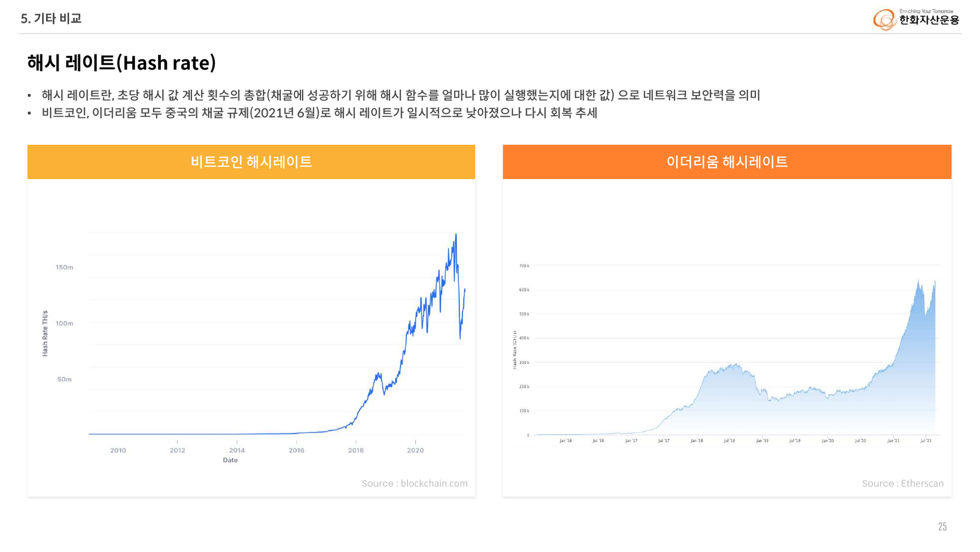Image resolution: width=980 pixels, height=552 pixels.
Task: Click the "Jul '21" tick on Ethereum chart
Action: [x=926, y=441]
